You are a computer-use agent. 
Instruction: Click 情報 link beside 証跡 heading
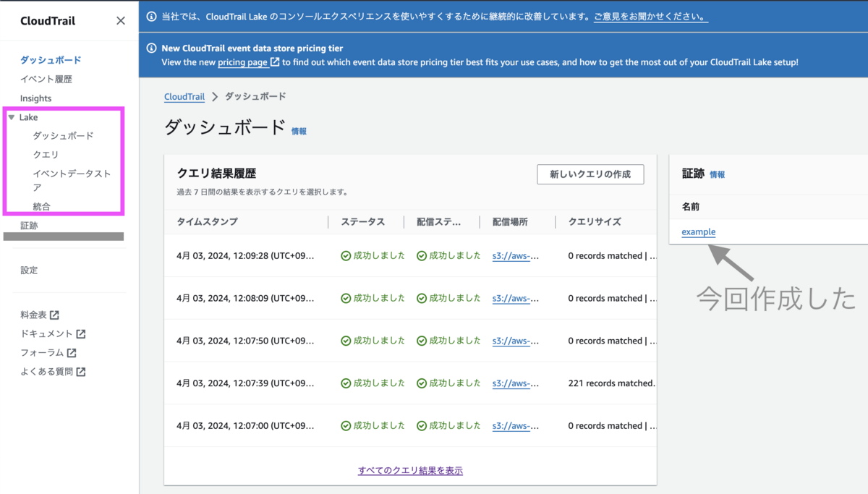coord(717,174)
